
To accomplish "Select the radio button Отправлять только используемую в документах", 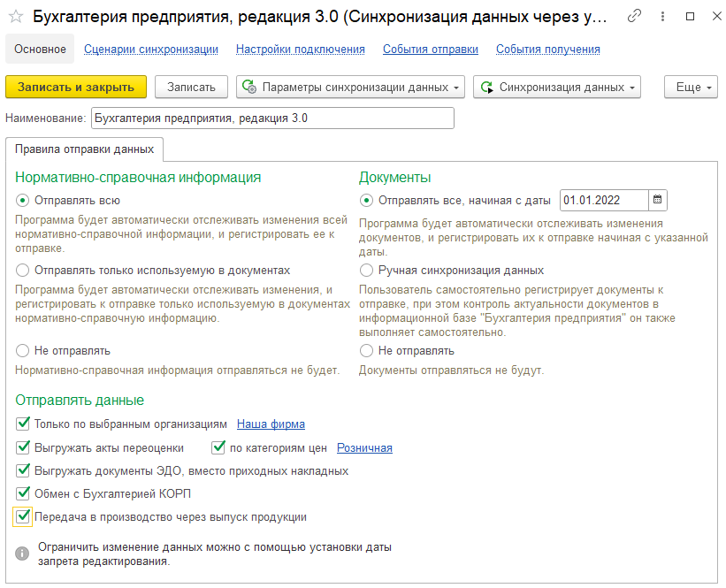I will [23, 270].
